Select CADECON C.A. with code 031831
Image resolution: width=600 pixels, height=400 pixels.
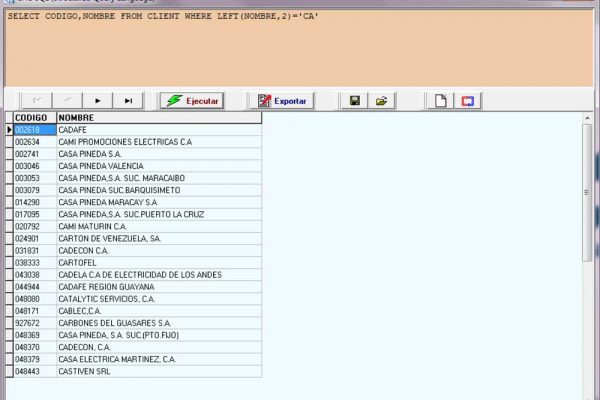(x=159, y=251)
